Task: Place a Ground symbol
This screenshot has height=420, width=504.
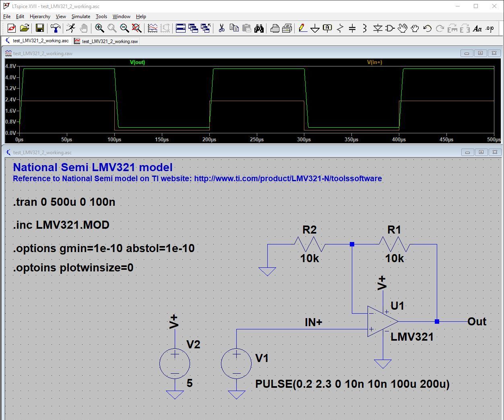Action: (x=315, y=28)
